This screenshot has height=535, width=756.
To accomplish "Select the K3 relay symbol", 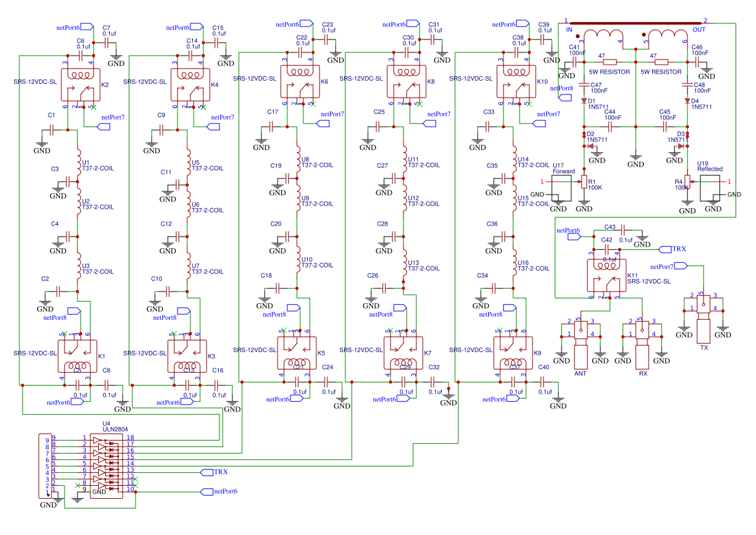I will [x=187, y=356].
